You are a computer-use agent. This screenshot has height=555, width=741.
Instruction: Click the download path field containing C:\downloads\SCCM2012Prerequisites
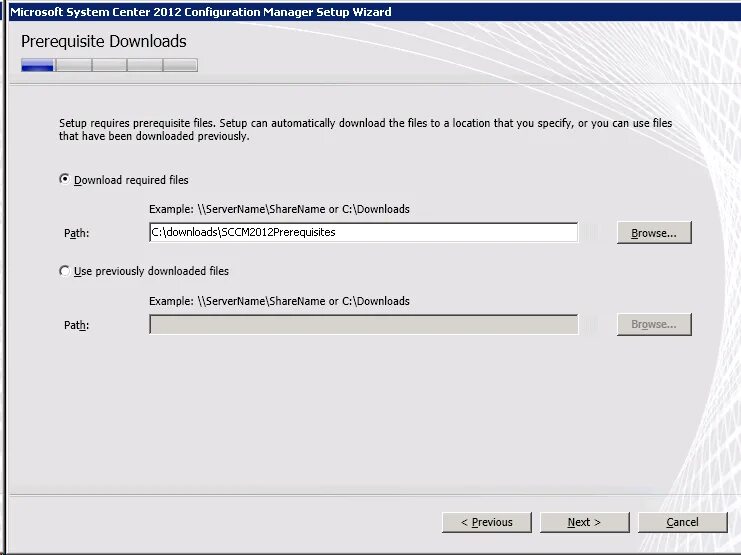coord(363,232)
